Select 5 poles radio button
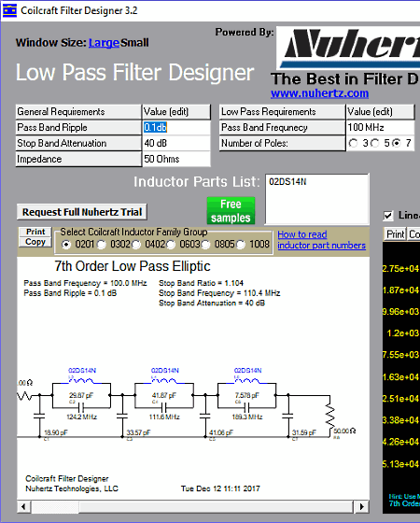The image size is (420, 523). point(375,143)
